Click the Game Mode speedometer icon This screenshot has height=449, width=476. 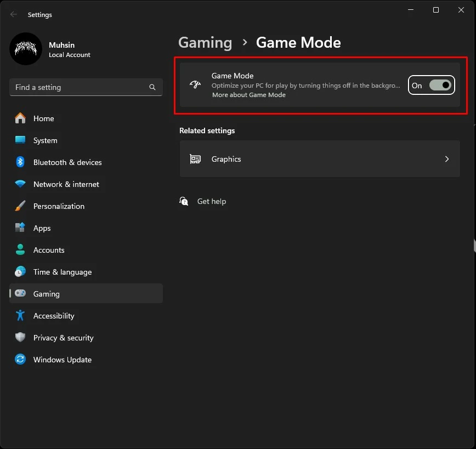click(x=195, y=84)
